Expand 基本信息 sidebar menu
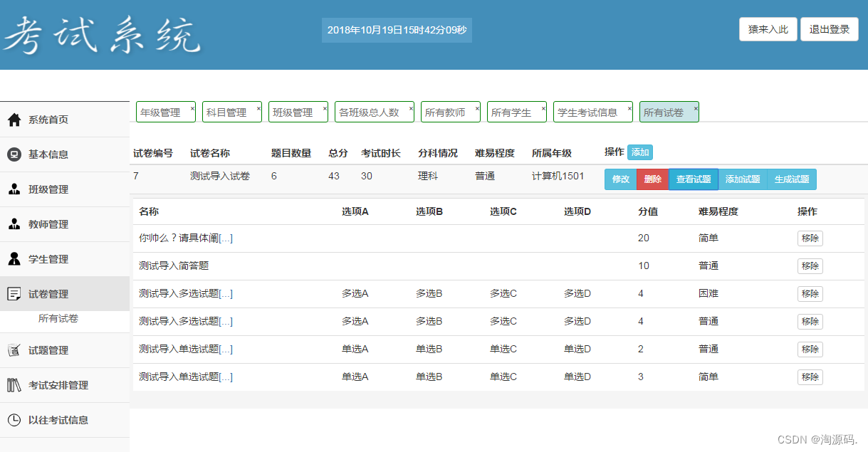This screenshot has width=868, height=452. click(x=65, y=154)
